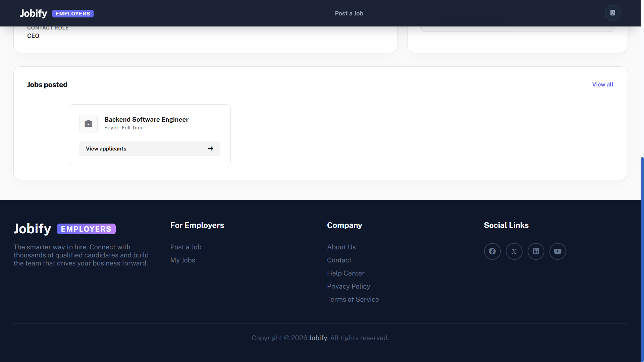Open Privacy Policy footer link
Image resolution: width=644 pixels, height=362 pixels.
click(x=348, y=286)
